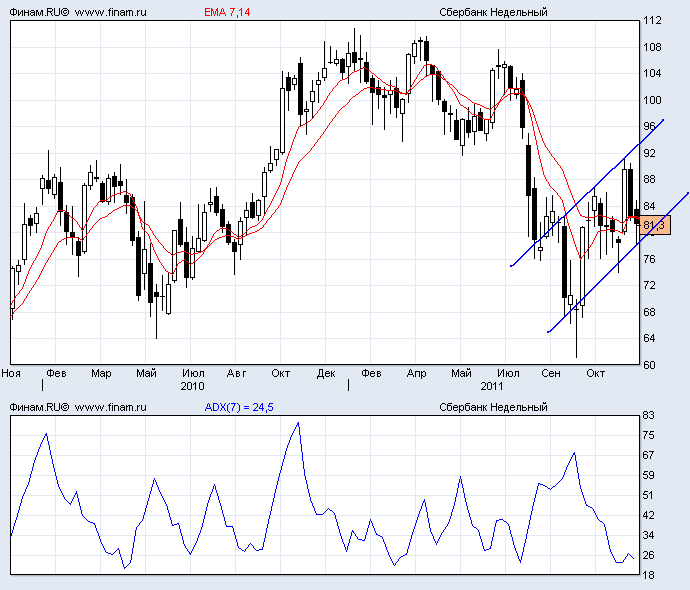Viewport: 690px width, 590px height.
Task: Click the 84 price axis value
Action: coord(650,206)
